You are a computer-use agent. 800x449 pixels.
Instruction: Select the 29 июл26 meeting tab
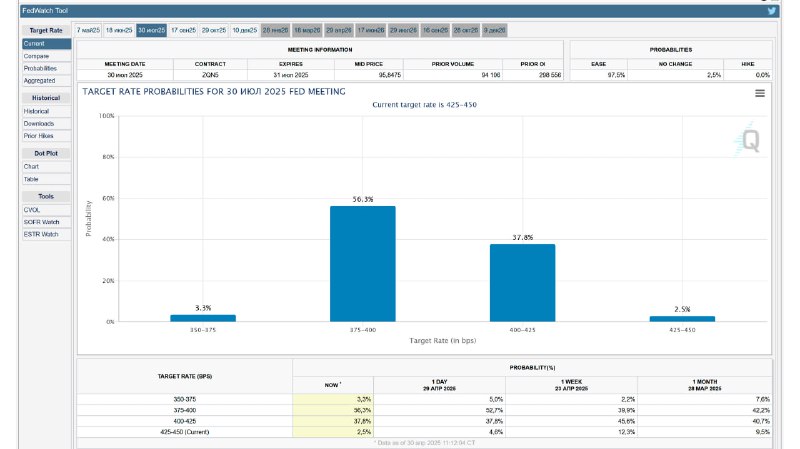coord(403,30)
